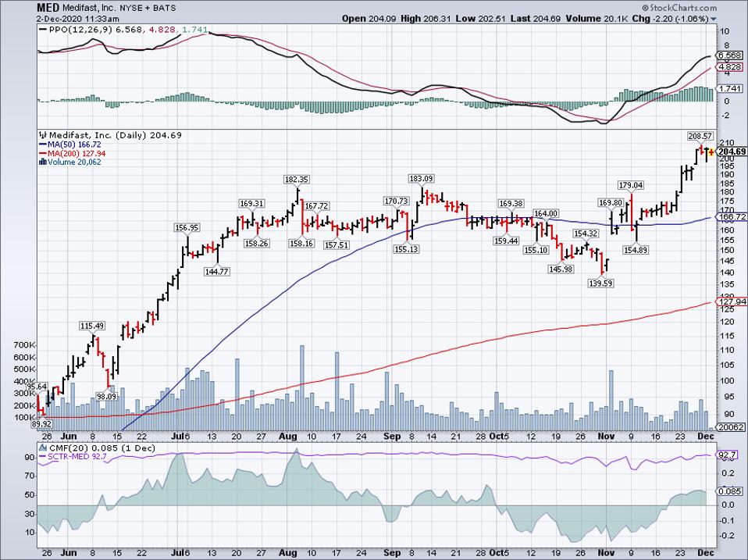Viewport: 748px width, 560px height.
Task: Click the 204.69 last price tag on the right axis
Action: pyautogui.click(x=732, y=152)
